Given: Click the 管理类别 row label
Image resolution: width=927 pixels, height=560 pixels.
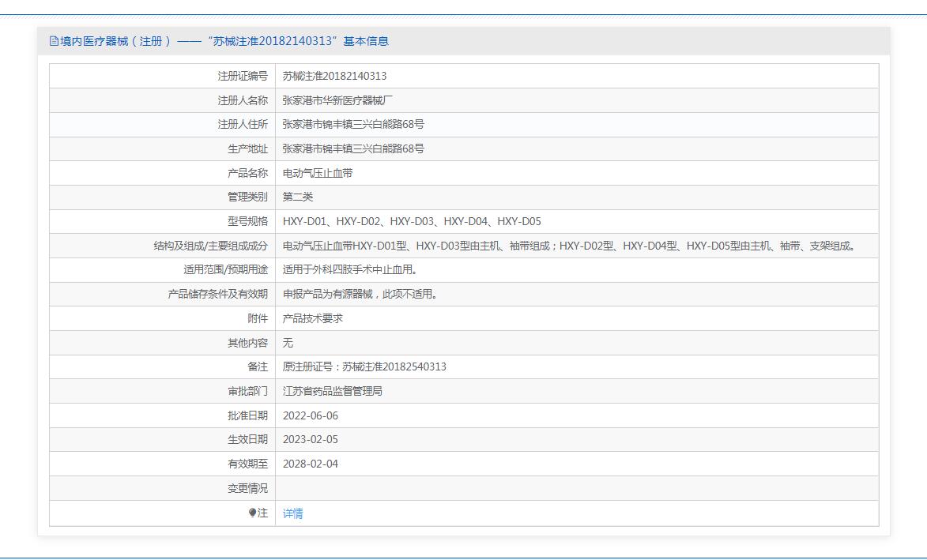Looking at the screenshot, I should pos(247,197).
